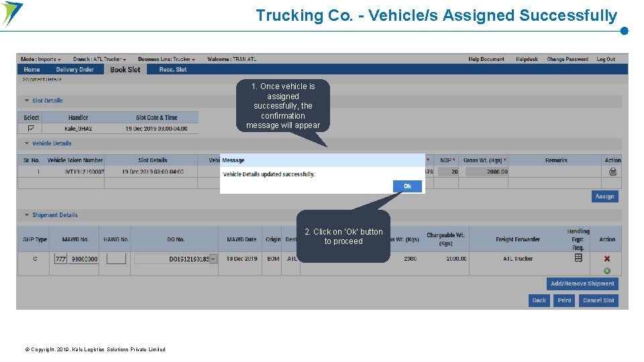The width and height of the screenshot is (644, 362).
Task: Click the origin cell BOM
Action: tap(273, 259)
